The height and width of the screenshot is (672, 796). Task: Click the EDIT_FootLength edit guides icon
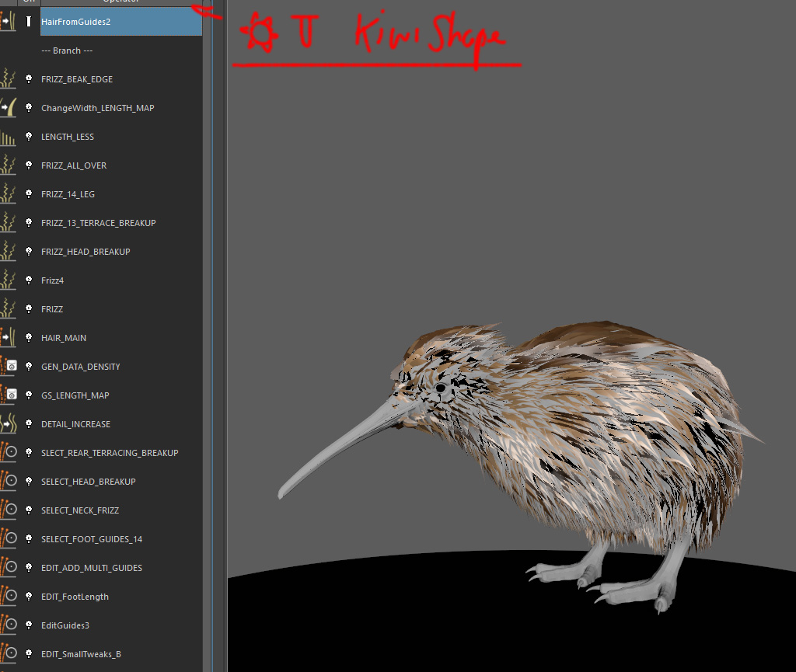click(x=9, y=597)
